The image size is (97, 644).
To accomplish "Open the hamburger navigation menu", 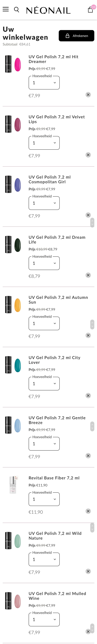I will pos(5,9).
